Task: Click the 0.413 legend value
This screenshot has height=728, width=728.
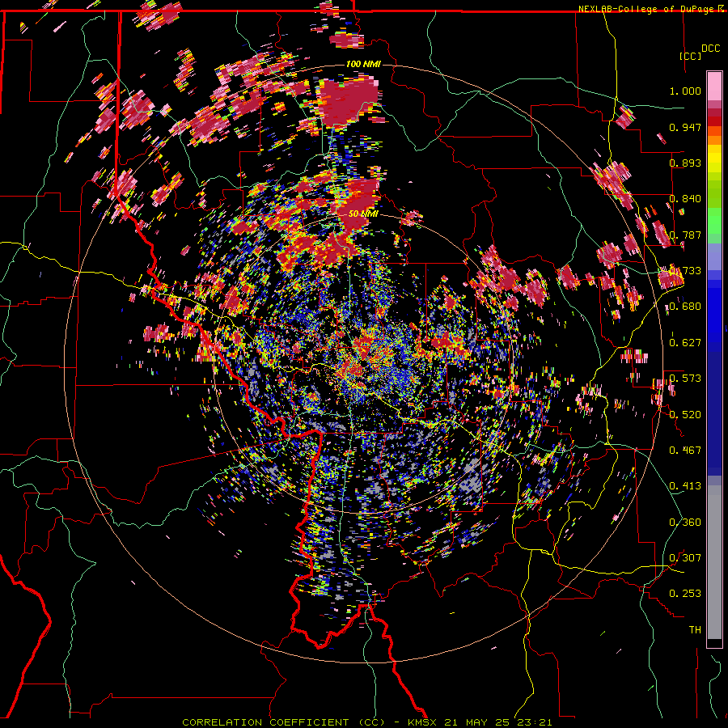Action: tap(685, 486)
